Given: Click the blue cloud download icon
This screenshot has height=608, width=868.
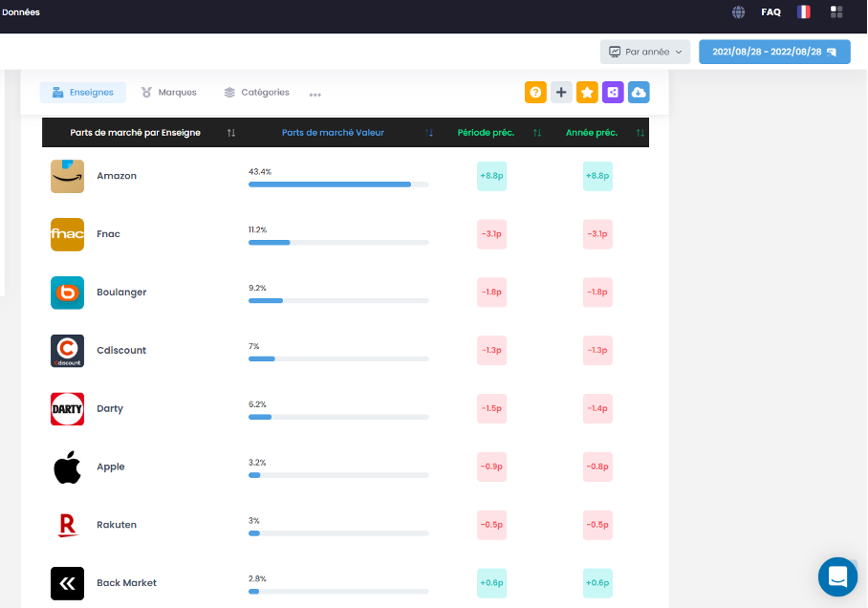Looking at the screenshot, I should click(x=639, y=93).
